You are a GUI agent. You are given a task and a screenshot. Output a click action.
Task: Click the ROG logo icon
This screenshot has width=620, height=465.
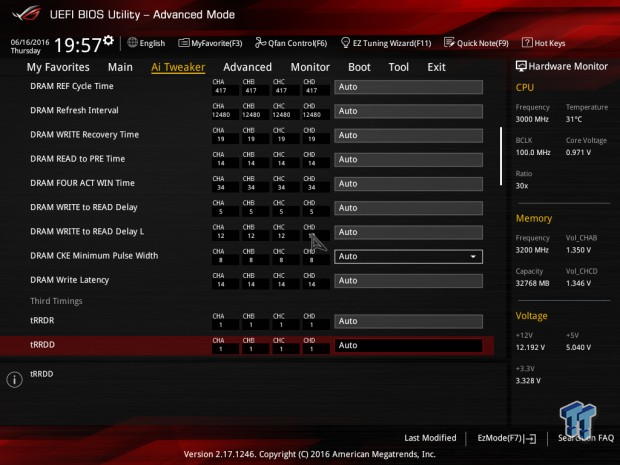26,13
